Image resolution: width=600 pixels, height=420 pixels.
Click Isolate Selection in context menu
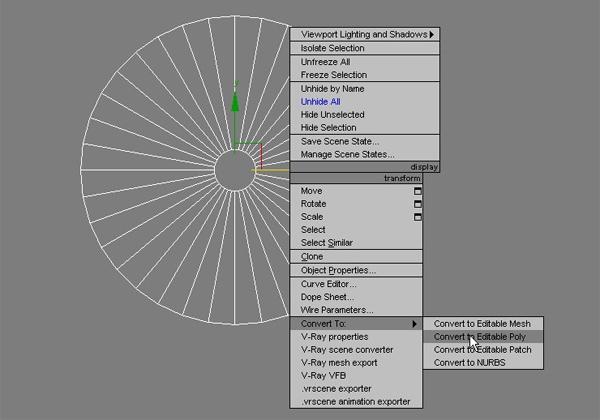click(333, 48)
